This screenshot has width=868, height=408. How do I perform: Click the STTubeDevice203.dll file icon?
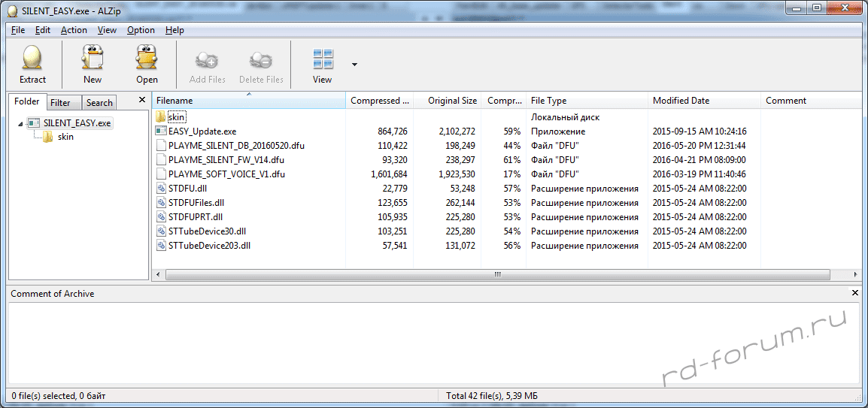pos(160,246)
